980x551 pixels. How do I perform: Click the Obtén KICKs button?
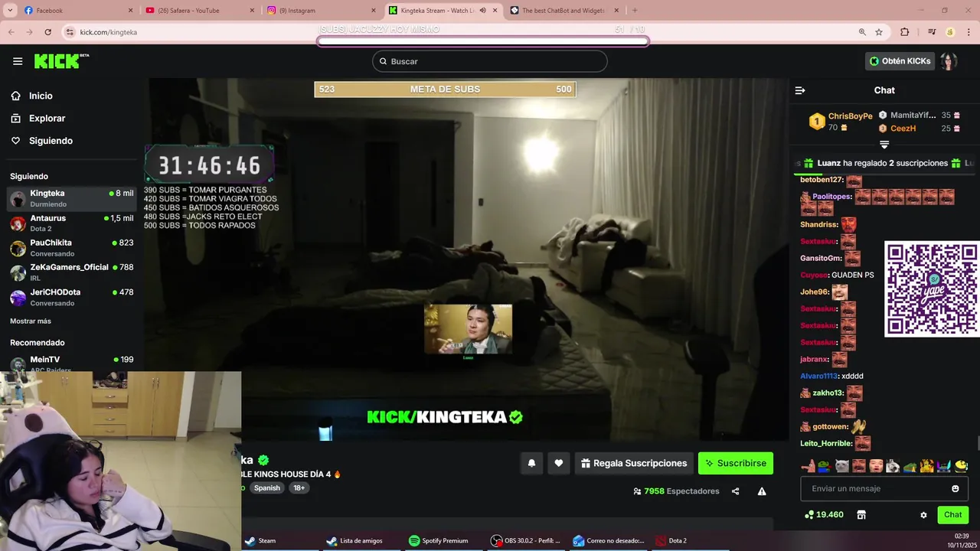click(x=900, y=61)
